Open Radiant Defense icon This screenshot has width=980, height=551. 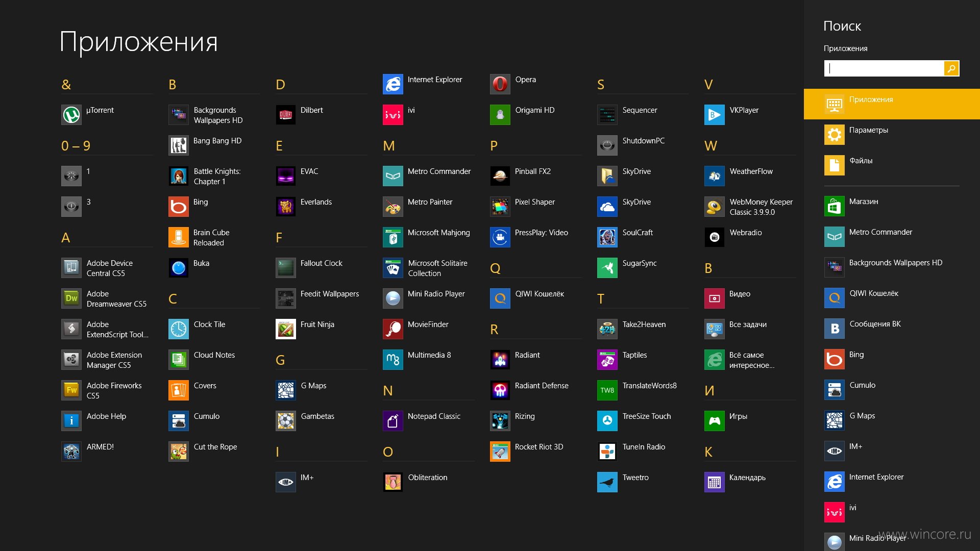point(500,390)
